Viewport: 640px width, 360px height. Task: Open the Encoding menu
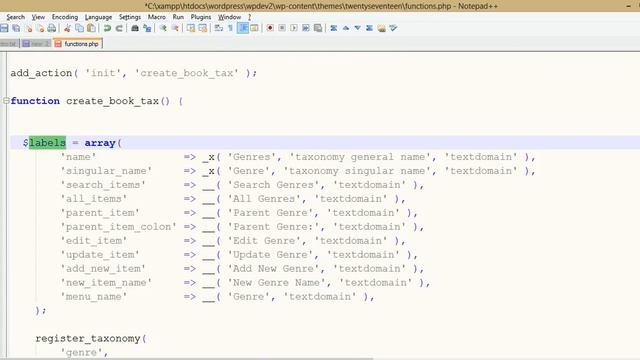coord(64,17)
